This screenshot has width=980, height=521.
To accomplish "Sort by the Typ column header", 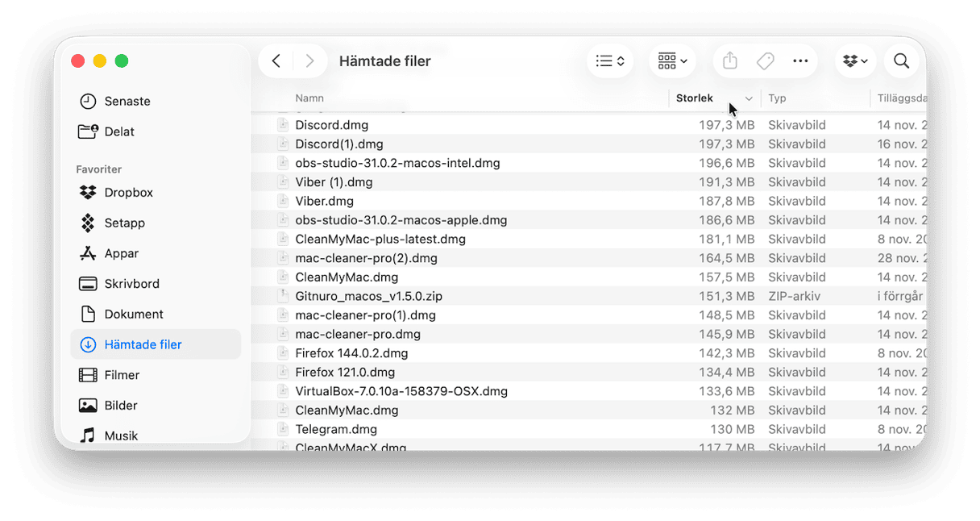I will click(777, 98).
